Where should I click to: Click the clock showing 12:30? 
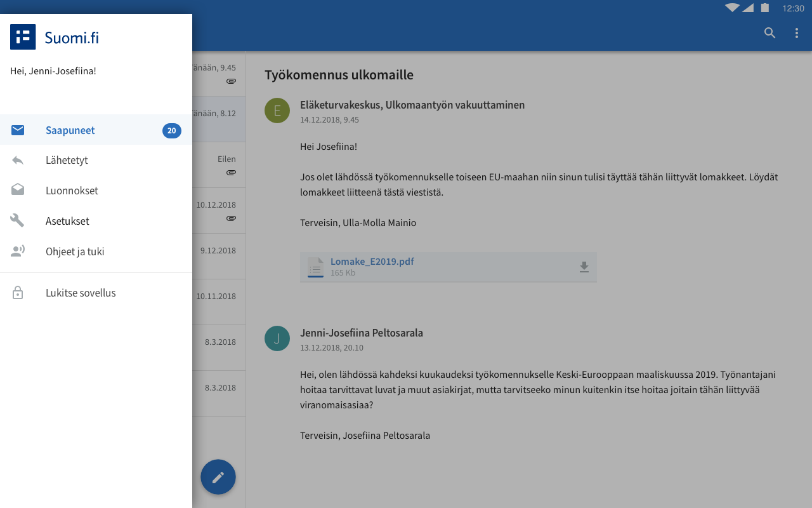(793, 8)
